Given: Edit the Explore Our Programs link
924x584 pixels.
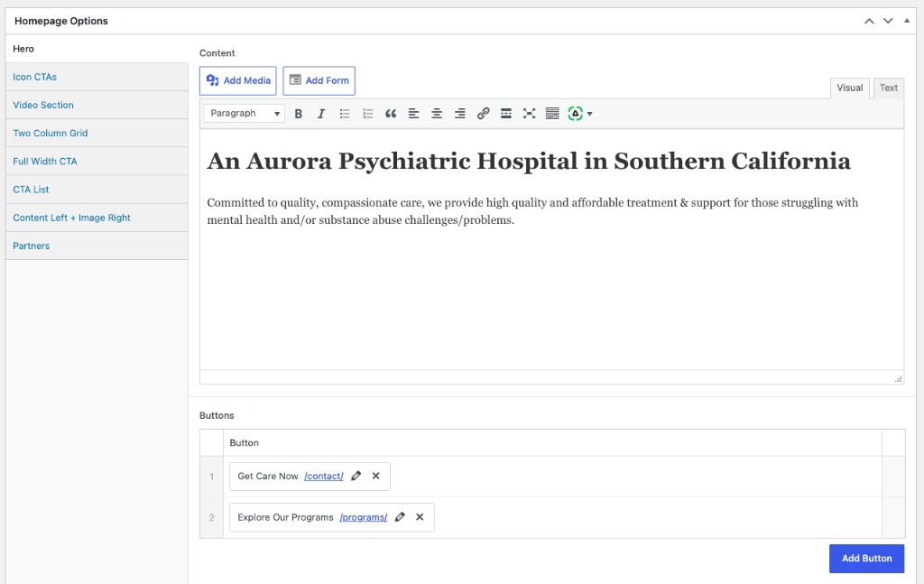Looking at the screenshot, I should (x=400, y=517).
